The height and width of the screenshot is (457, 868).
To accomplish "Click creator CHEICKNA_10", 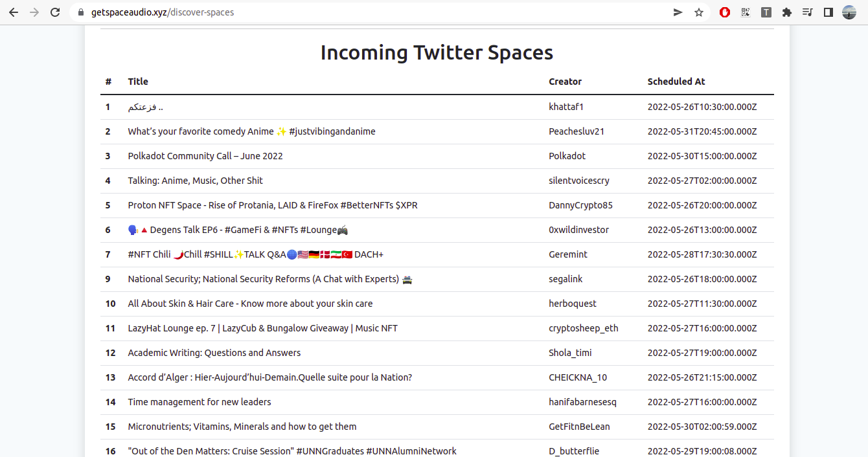I will 578,377.
